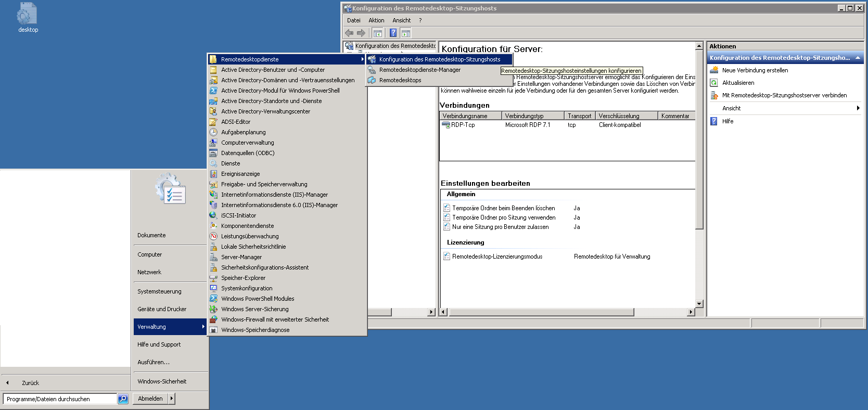Expand the Remotedesktopdienste submenu arrow
The height and width of the screenshot is (410, 868).
click(362, 59)
